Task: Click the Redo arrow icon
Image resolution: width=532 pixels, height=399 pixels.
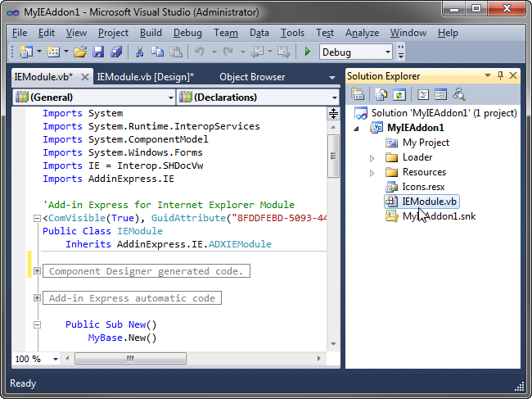Action: 228,52
